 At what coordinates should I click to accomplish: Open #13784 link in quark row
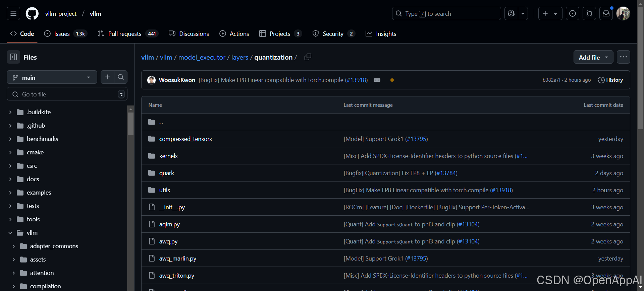[446, 173]
